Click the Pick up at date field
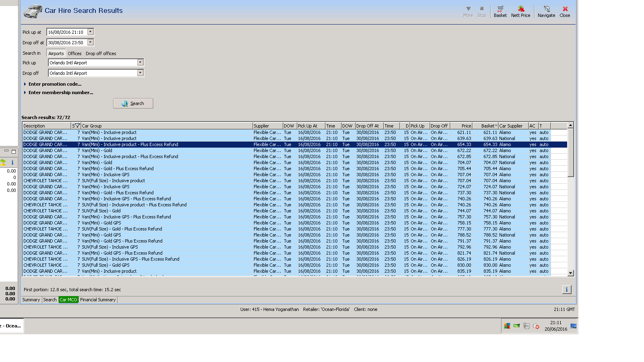The height and width of the screenshot is (362, 644). coord(67,32)
